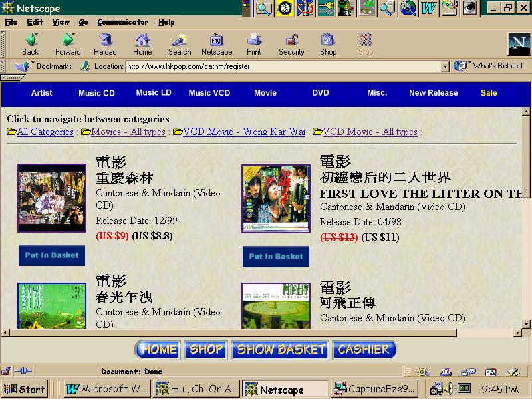The width and height of the screenshot is (532, 399).
Task: Select the DVD tab in the blue bar
Action: [321, 93]
